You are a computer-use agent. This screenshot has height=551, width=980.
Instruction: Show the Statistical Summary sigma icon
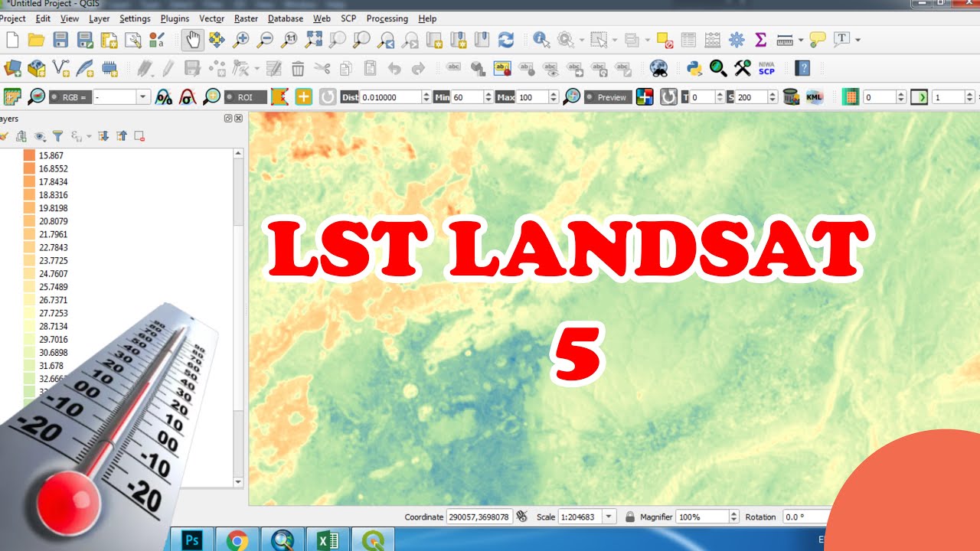[x=760, y=39]
